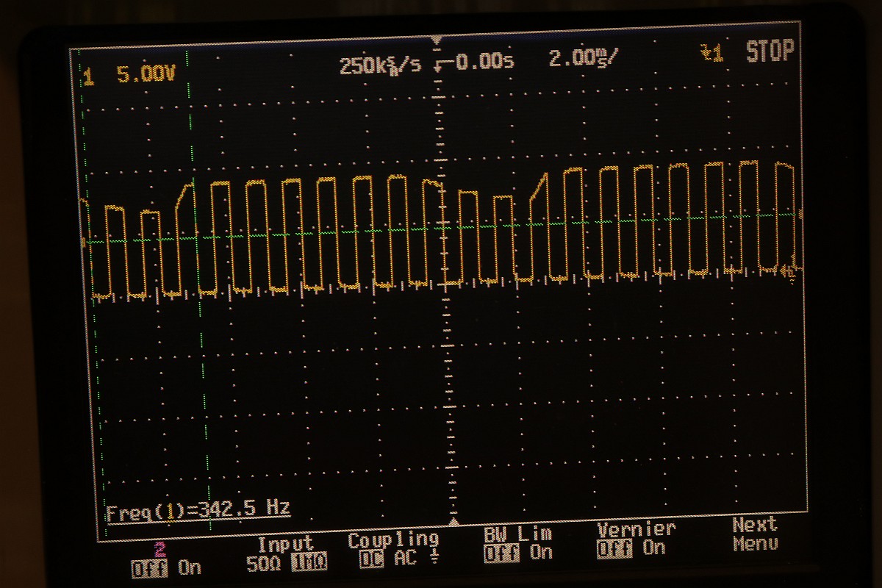
Task: Click the delay arrow icon before 0.00s
Action: tap(441, 65)
